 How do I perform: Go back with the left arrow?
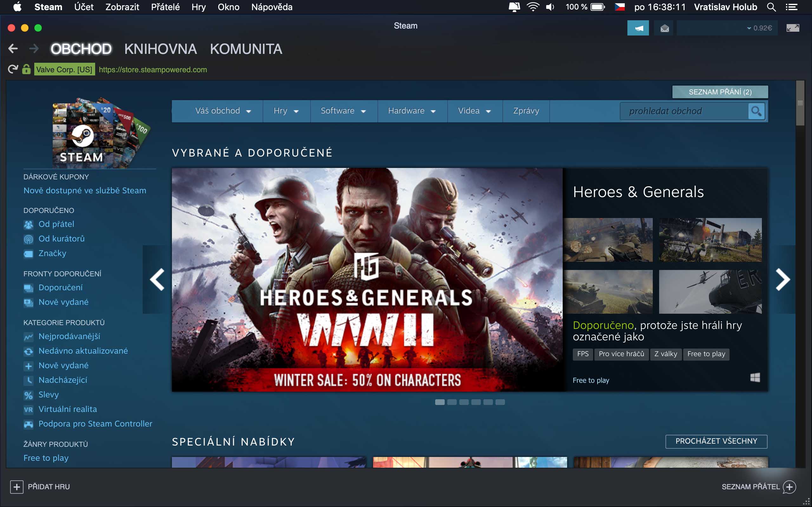coord(13,49)
